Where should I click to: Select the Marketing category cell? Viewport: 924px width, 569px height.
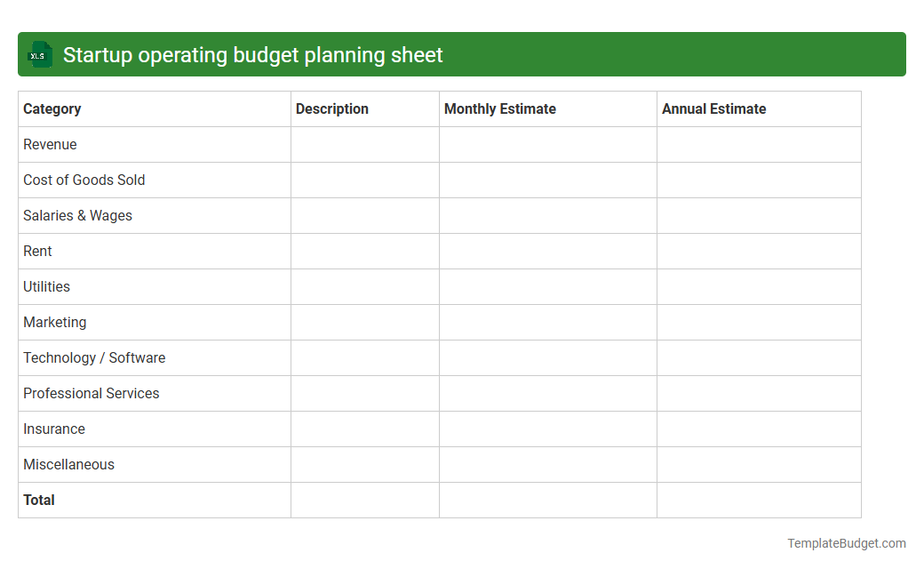coord(54,322)
